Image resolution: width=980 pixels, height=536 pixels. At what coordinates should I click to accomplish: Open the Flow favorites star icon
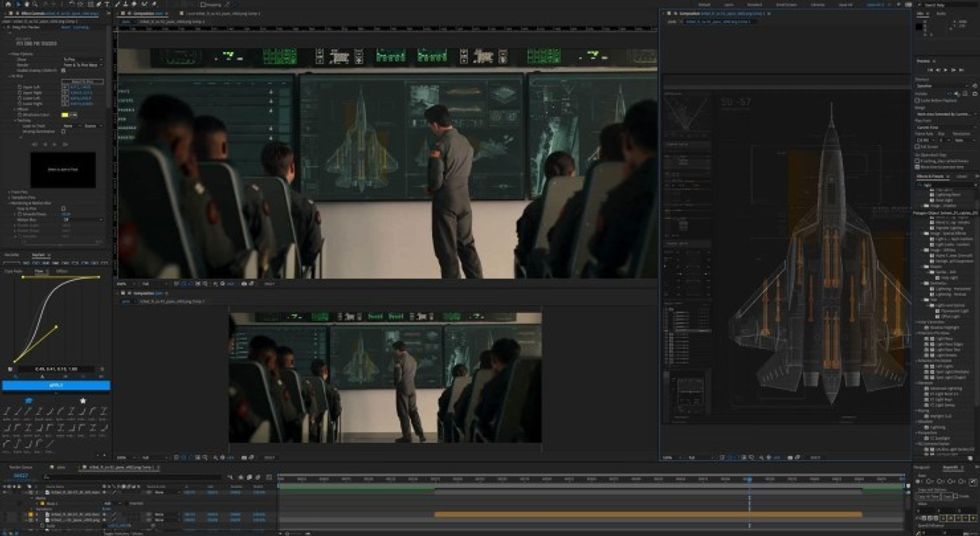pyautogui.click(x=82, y=400)
